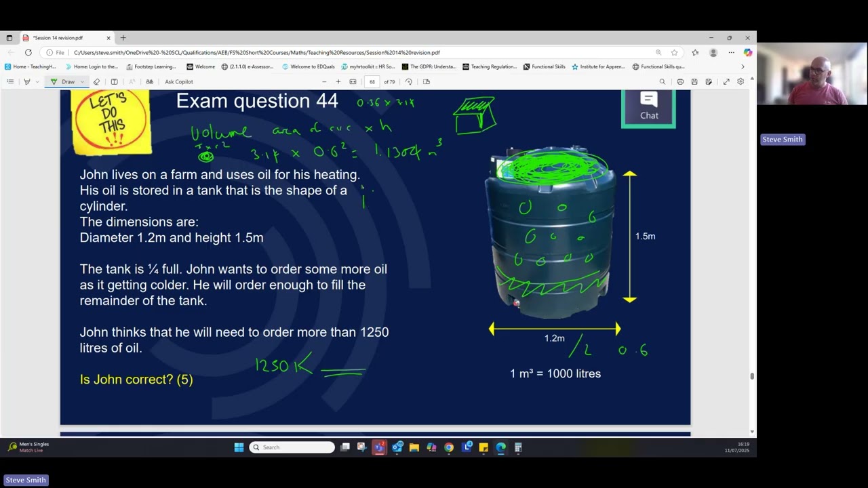Viewport: 868px width, 488px height.
Task: Open Welcome to EDQuals bookmark
Action: [308, 66]
